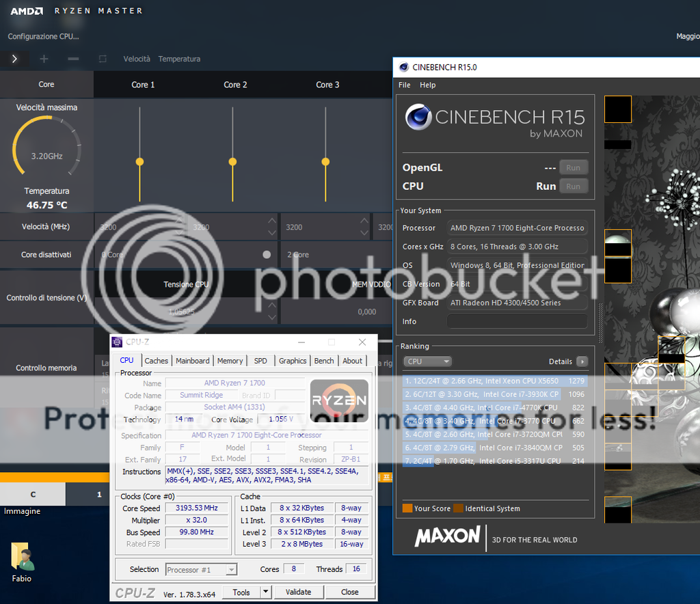700x604 pixels.
Task: Toggle the Core disattivati radio dot
Action: 267,254
